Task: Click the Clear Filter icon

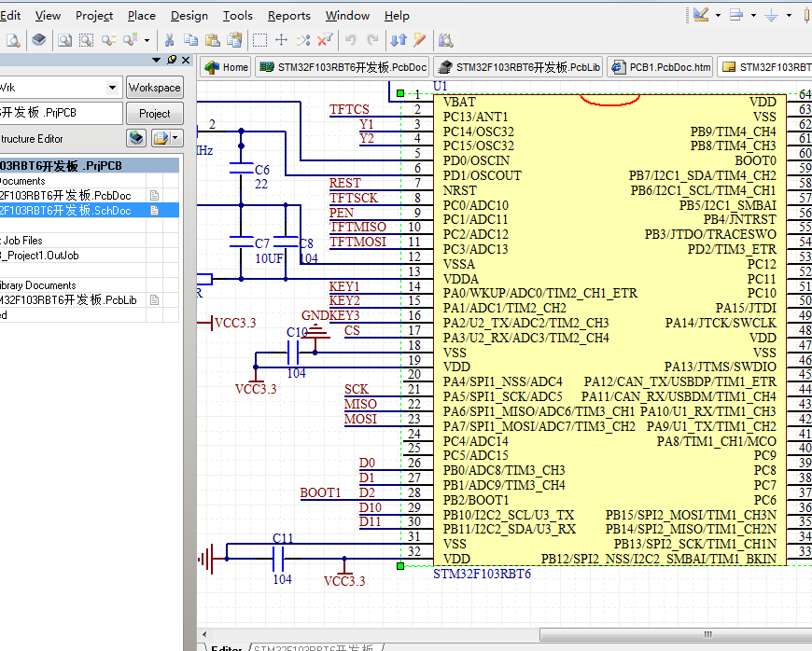Action: point(325,40)
